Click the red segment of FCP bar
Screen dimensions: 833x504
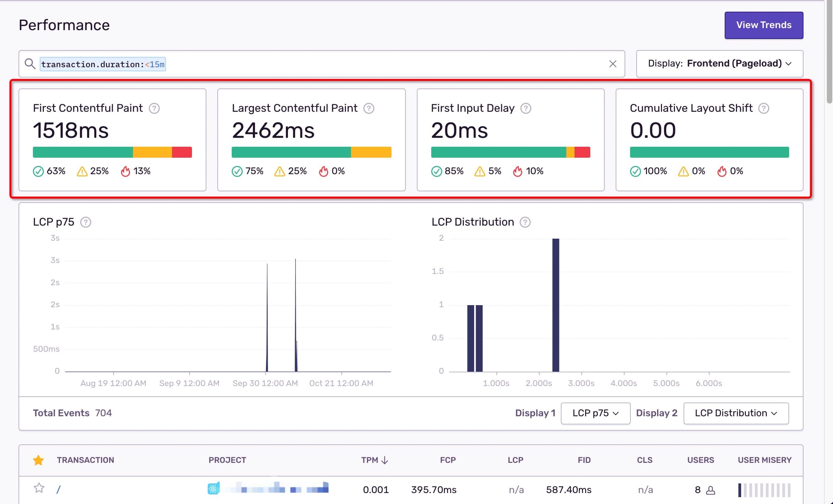182,152
